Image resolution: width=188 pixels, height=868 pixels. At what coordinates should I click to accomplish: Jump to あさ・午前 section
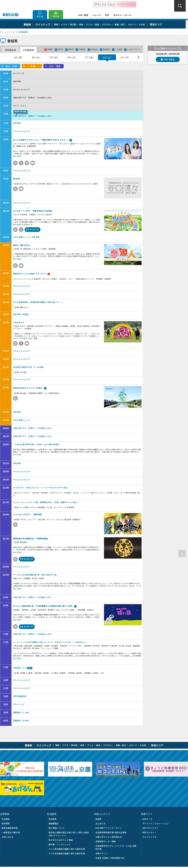click(10, 66)
